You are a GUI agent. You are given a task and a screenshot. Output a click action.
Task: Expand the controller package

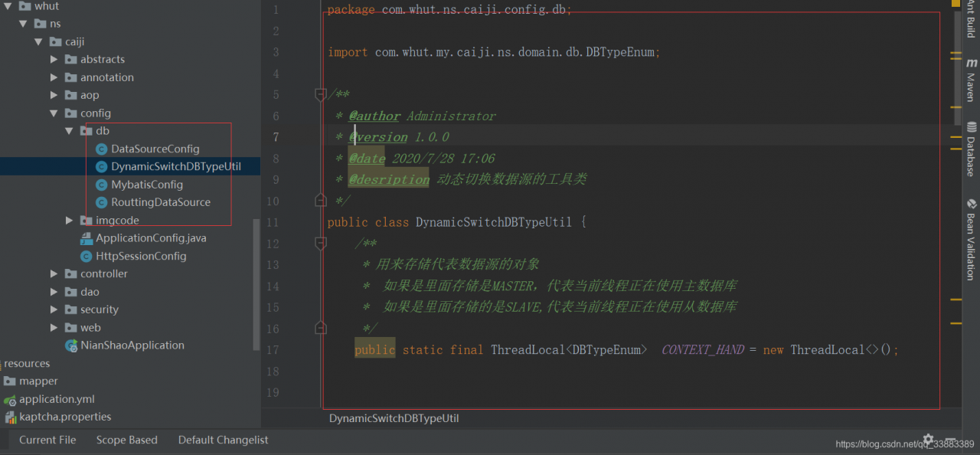point(54,274)
